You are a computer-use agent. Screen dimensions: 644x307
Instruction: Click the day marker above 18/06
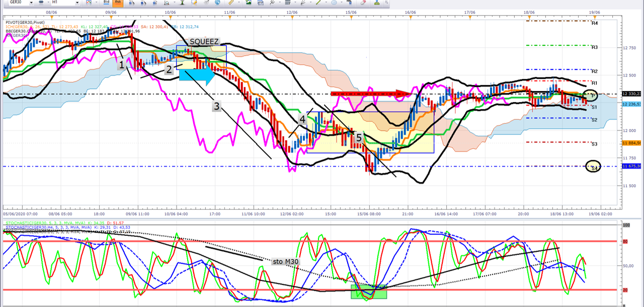530,17
